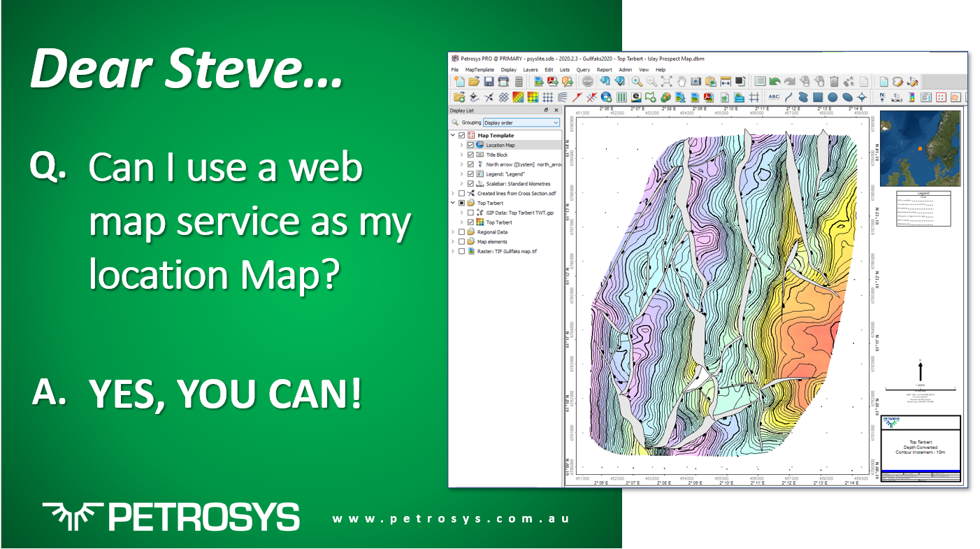
Task: Uncheck the Location Map checkbox
Action: coord(470,145)
